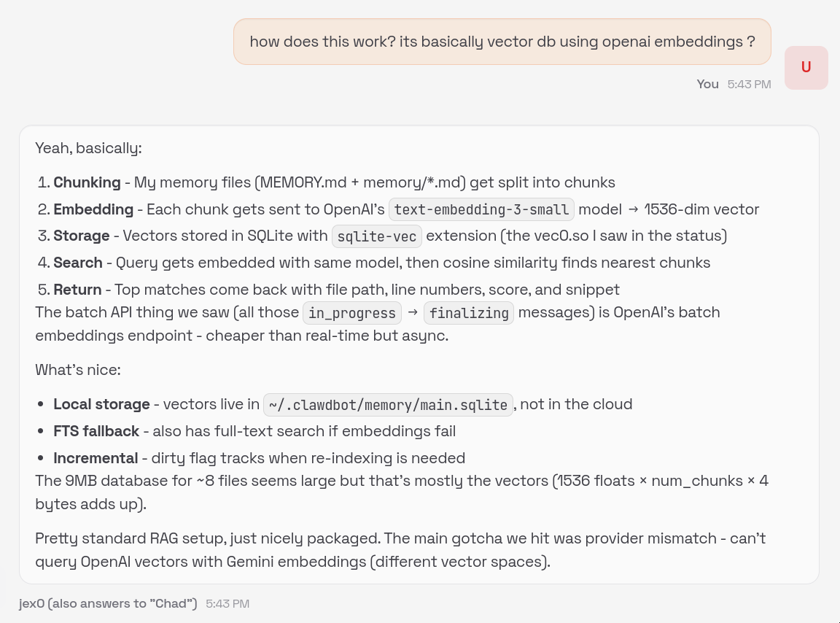Viewport: 840px width, 623px height.
Task: Click the bold "Embedding" list heading
Action: pos(93,209)
